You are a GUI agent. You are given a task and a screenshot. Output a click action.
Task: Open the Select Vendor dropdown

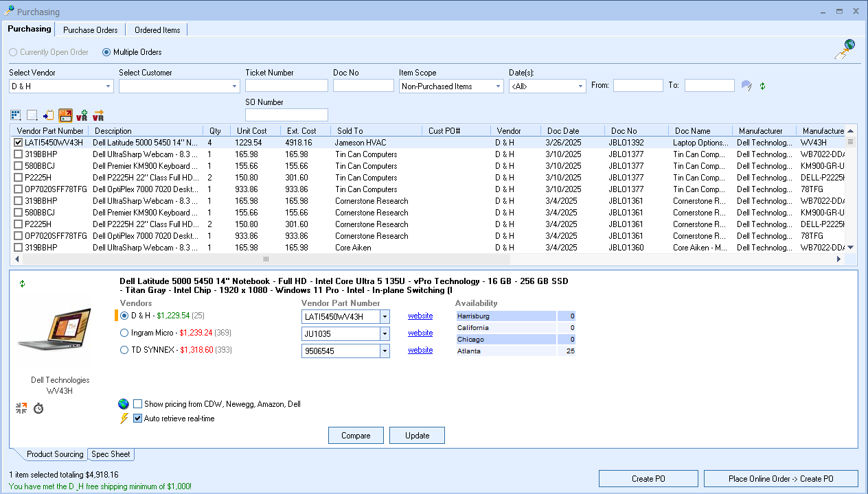pyautogui.click(x=108, y=86)
